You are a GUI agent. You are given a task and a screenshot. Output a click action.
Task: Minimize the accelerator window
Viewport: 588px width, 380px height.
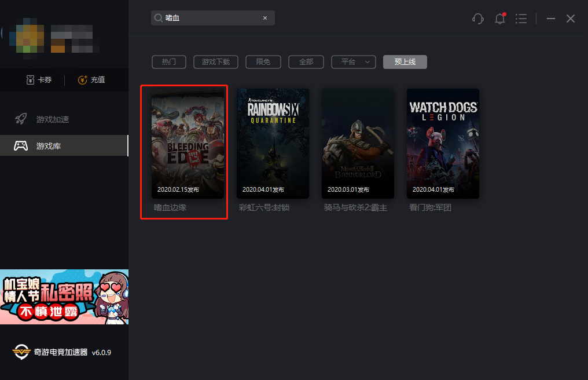click(x=550, y=19)
